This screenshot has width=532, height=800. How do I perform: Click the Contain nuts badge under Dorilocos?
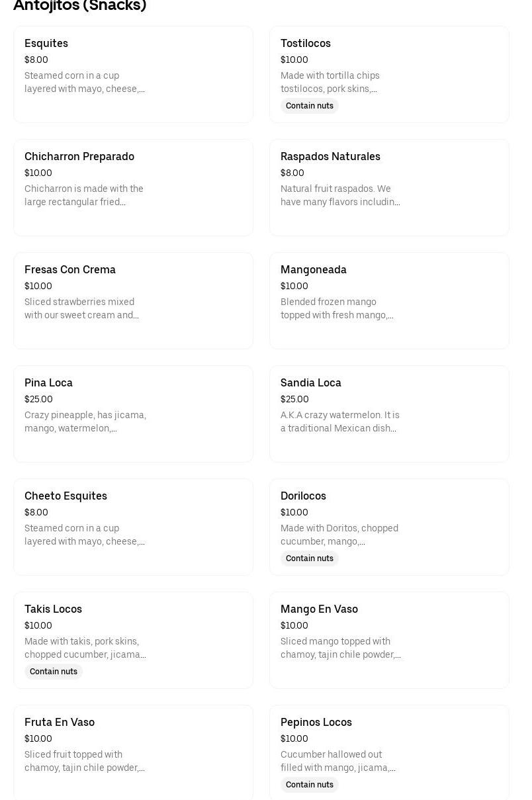(310, 558)
